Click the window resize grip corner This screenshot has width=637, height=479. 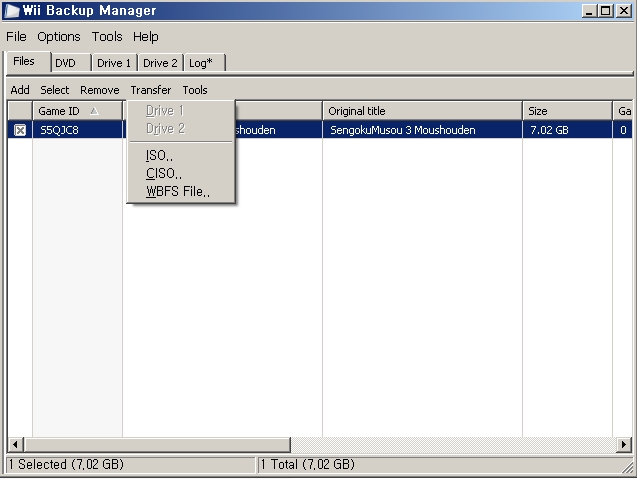[627, 468]
